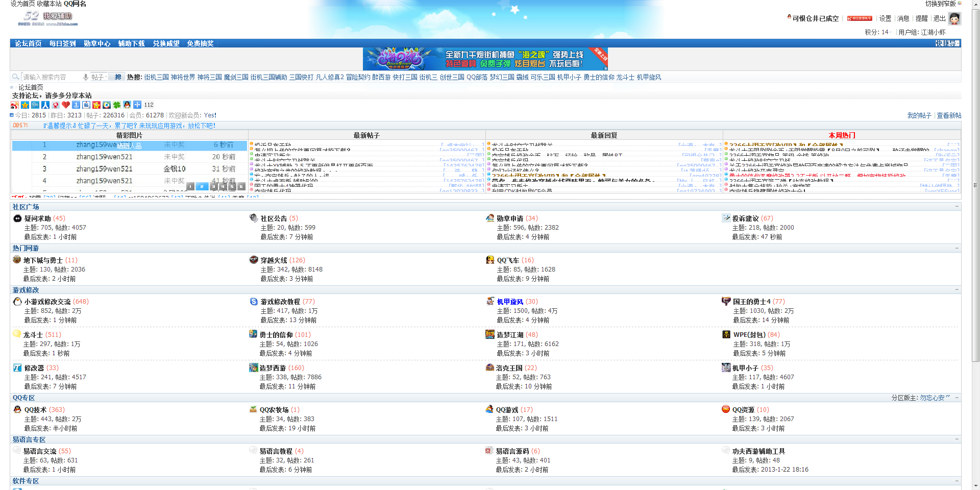Click the 游戏修改教程 board icon

254,301
